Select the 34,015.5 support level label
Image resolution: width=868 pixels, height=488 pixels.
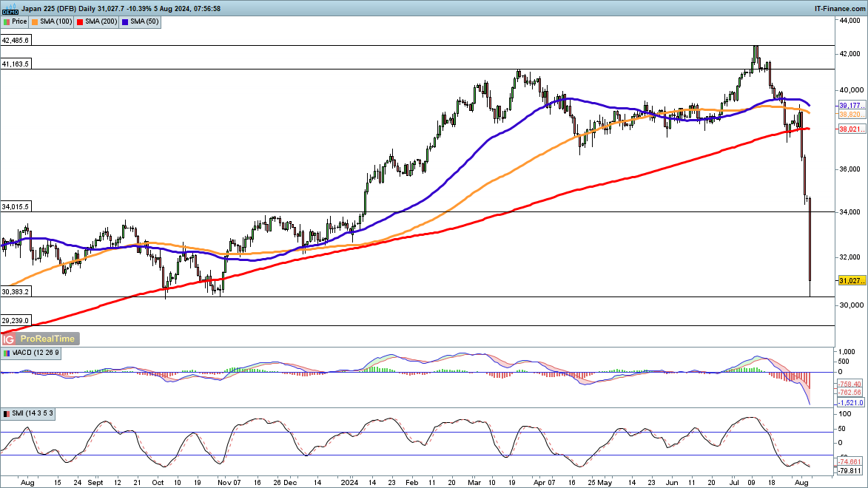[16, 207]
